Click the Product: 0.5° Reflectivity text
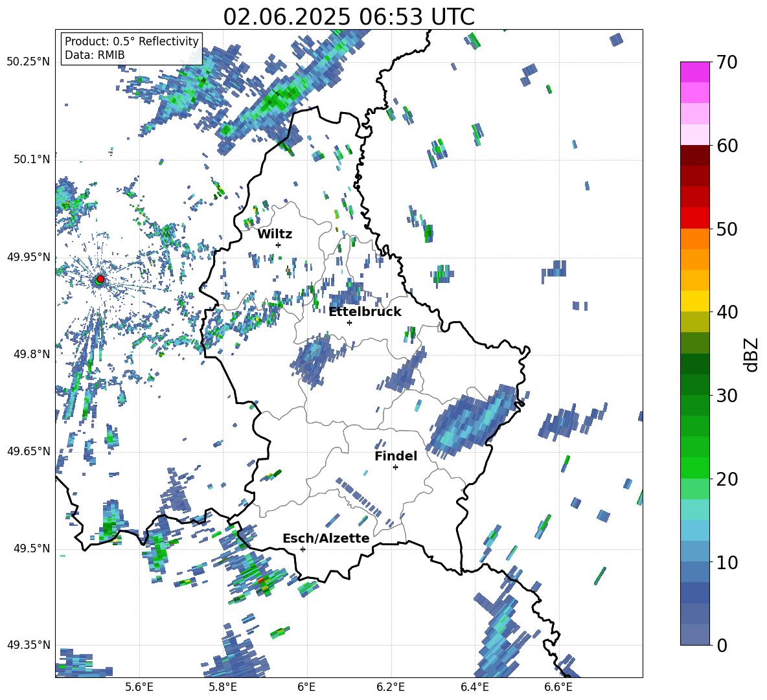This screenshot has width=767, height=700. [x=132, y=41]
